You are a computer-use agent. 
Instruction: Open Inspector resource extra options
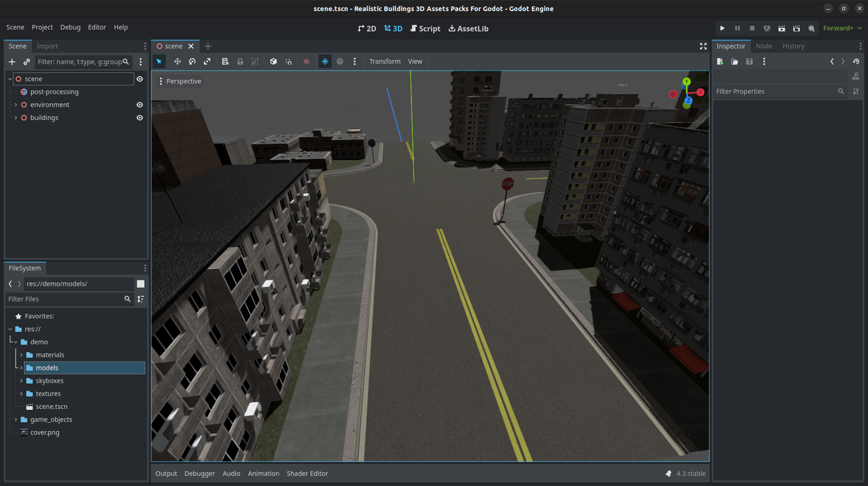tap(764, 61)
